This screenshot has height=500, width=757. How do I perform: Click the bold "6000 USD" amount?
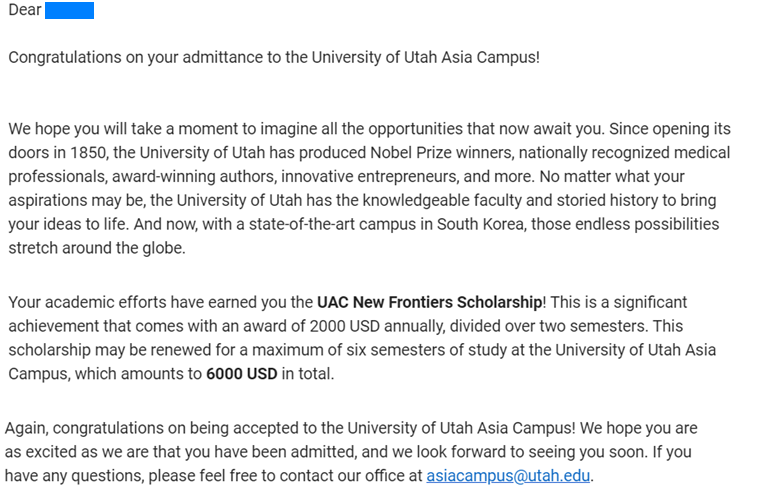[241, 374]
